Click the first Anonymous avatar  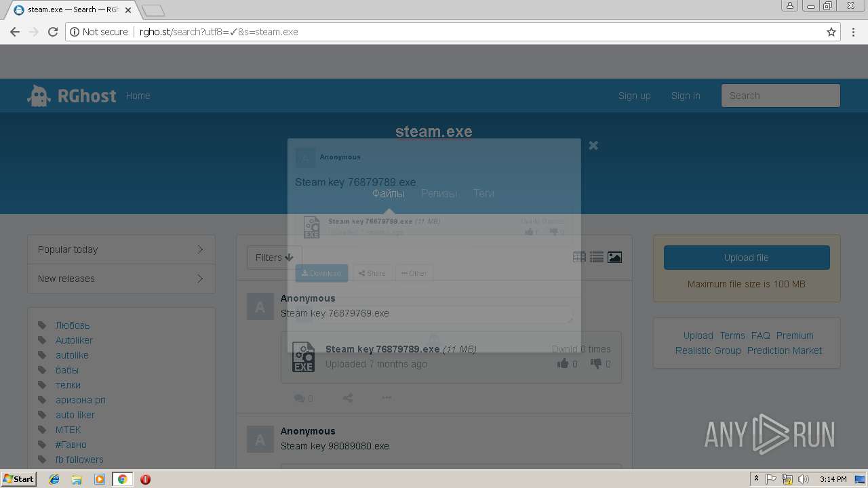coord(260,307)
